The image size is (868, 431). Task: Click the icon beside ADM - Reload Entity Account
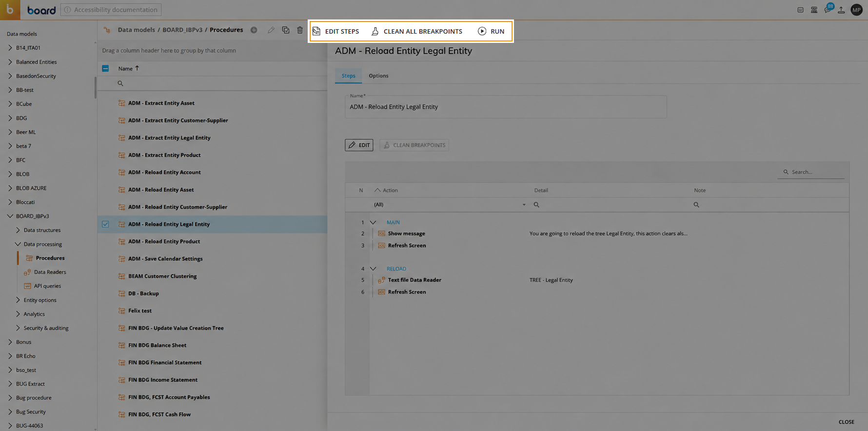[x=122, y=173]
